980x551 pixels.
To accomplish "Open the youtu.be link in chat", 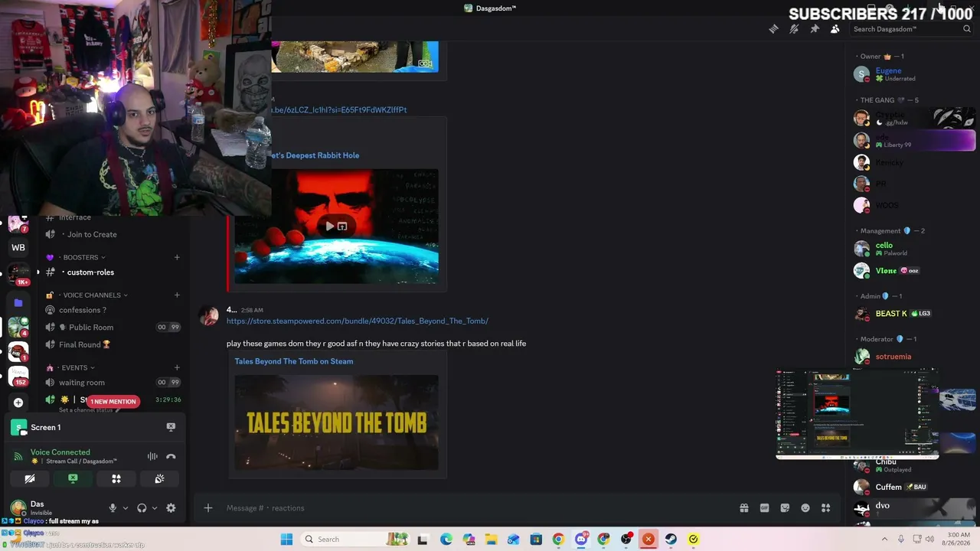I will click(339, 109).
